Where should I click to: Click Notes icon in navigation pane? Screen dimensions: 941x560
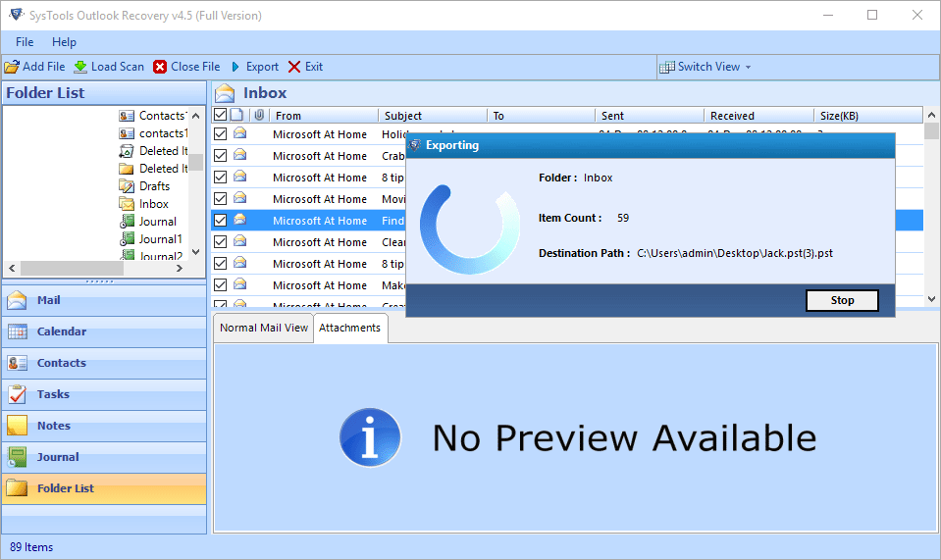click(x=17, y=425)
